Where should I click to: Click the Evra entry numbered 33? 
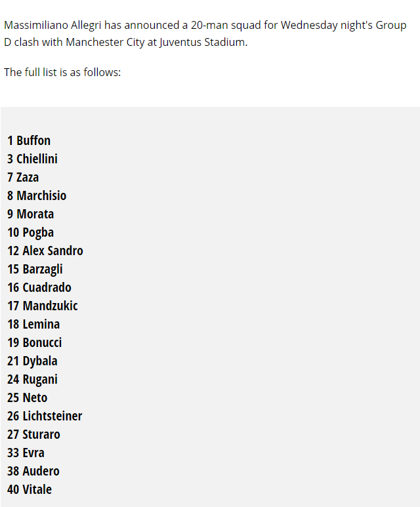pos(33,453)
